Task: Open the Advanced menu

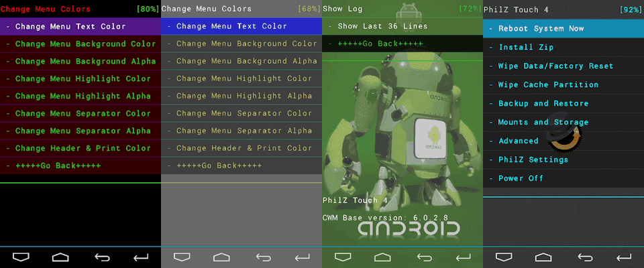Action: (x=563, y=141)
